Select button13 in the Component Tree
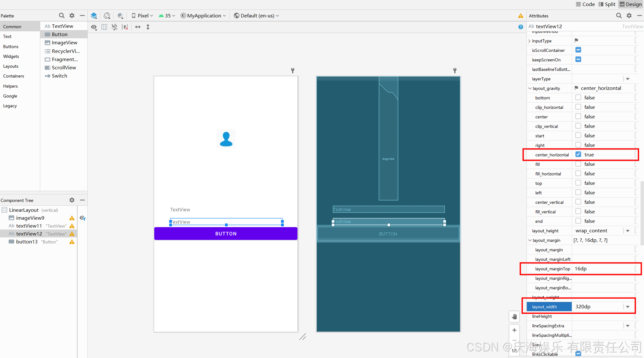The width and height of the screenshot is (644, 358). pos(27,242)
